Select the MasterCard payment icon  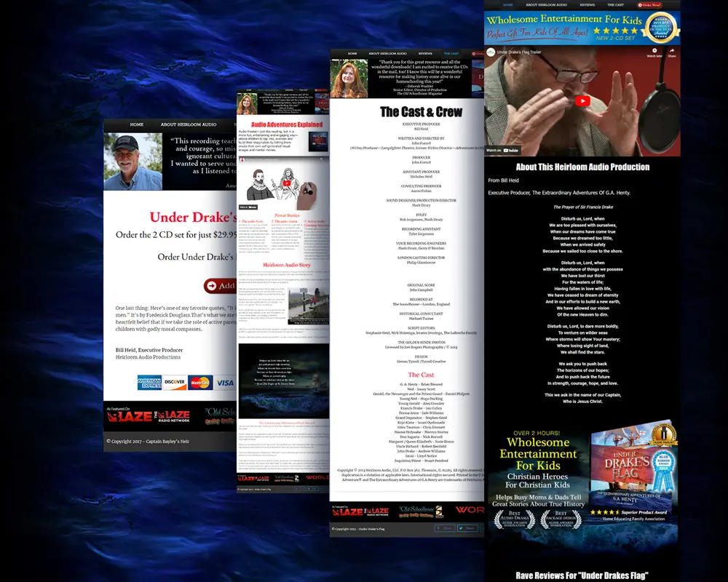point(200,383)
